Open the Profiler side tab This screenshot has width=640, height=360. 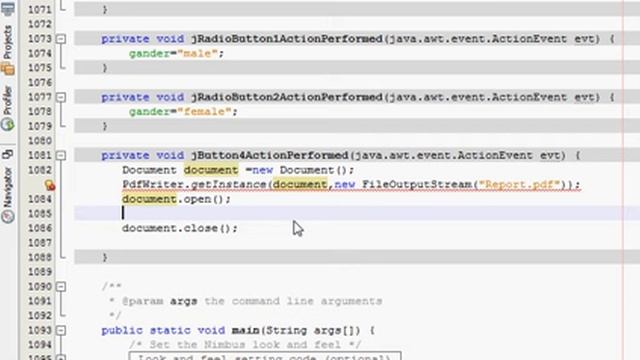[8, 108]
